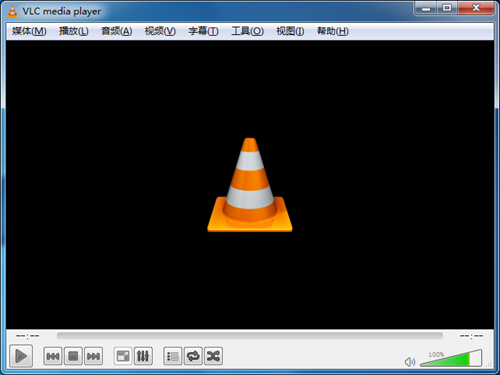Open extended settings equalizer icon
500x375 pixels.
[x=143, y=356]
